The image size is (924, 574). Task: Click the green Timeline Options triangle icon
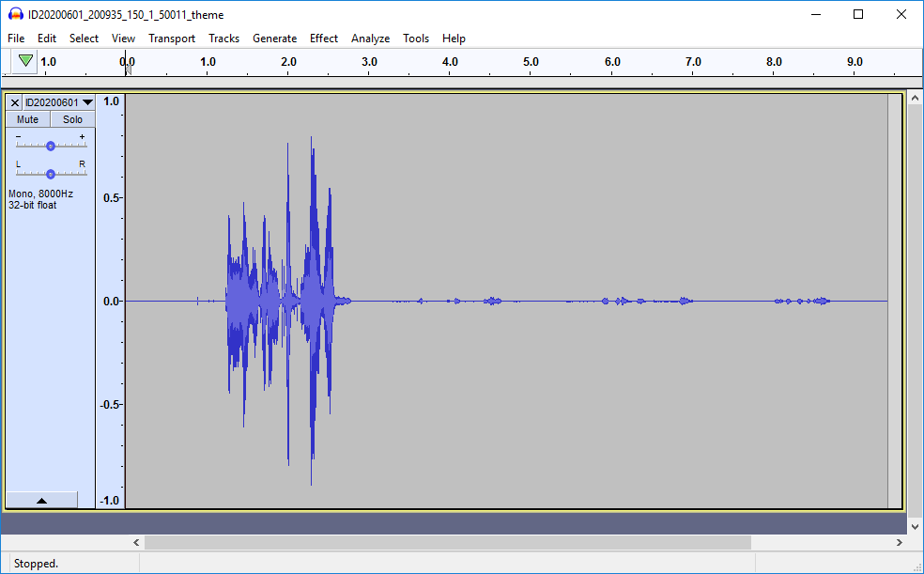(x=26, y=61)
